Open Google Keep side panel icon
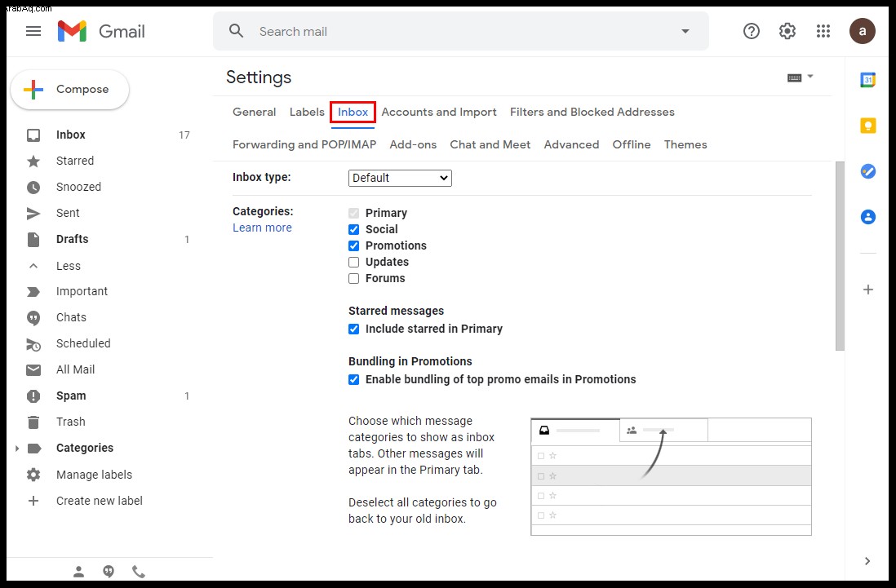This screenshot has height=588, width=896. [868, 125]
